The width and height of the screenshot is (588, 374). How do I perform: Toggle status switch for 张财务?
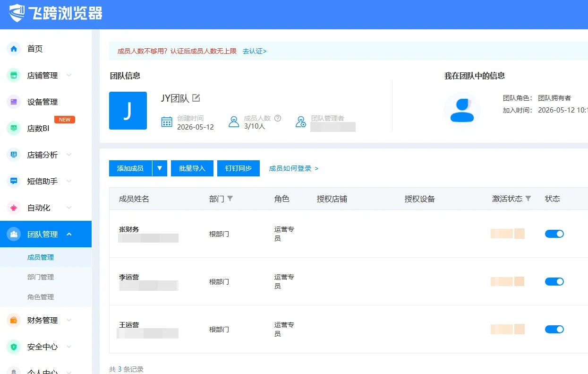pyautogui.click(x=554, y=234)
